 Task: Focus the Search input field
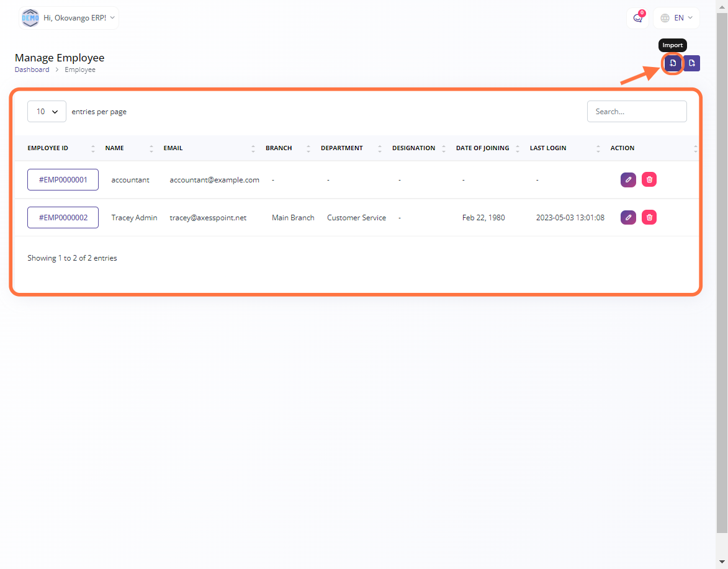tap(637, 112)
